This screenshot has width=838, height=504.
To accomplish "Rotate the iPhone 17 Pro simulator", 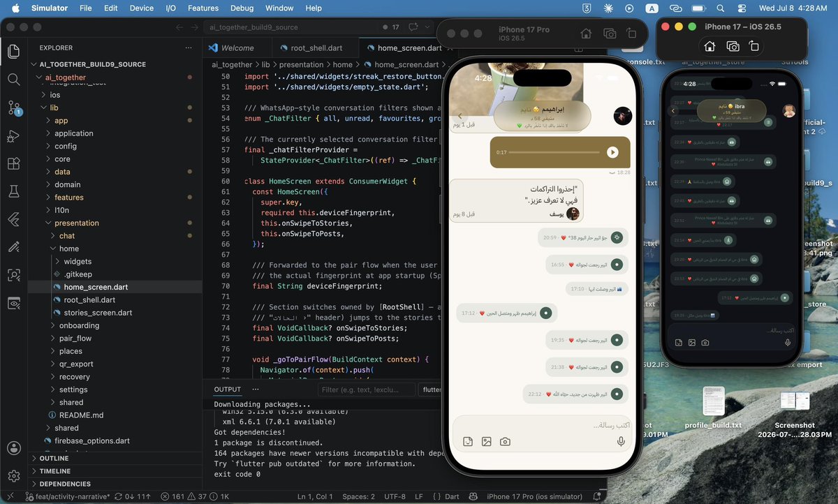I will (631, 34).
